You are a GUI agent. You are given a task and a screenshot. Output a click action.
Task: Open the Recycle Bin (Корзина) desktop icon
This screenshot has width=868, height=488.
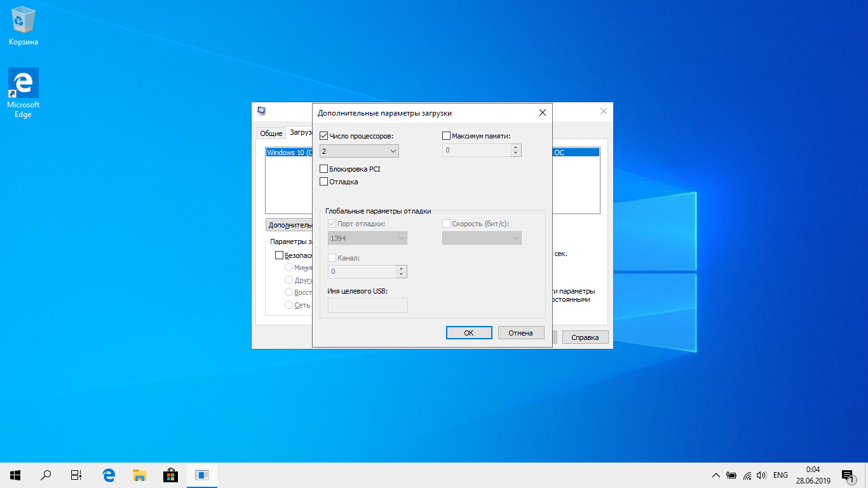(24, 25)
